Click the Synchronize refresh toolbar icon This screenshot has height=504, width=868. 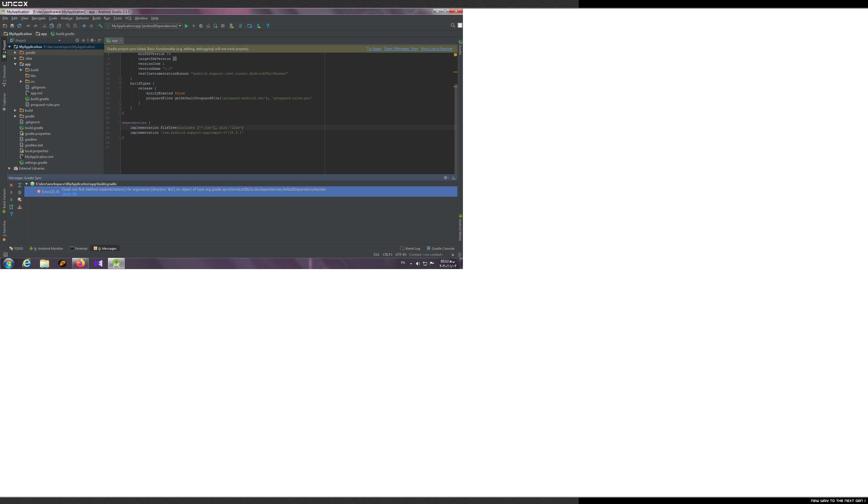[x=19, y=26]
